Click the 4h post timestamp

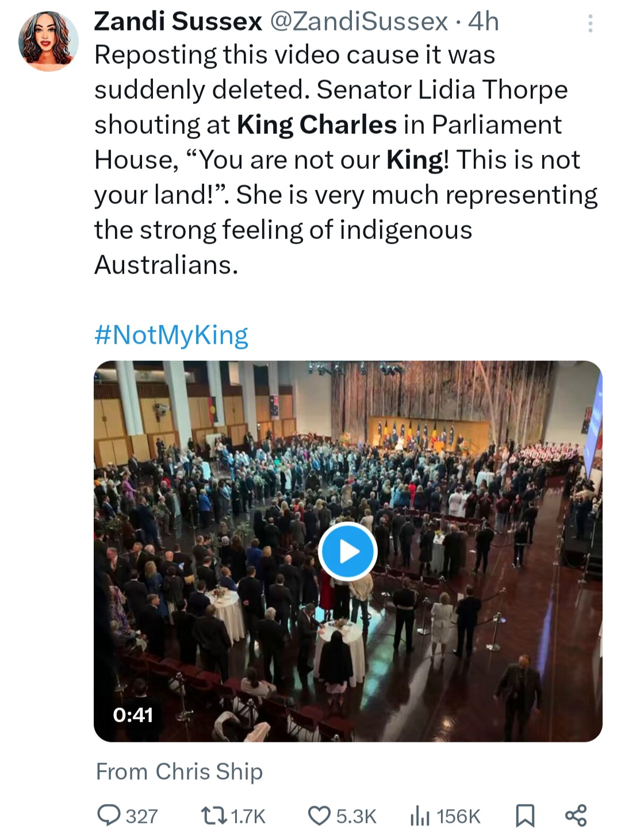pos(484,22)
